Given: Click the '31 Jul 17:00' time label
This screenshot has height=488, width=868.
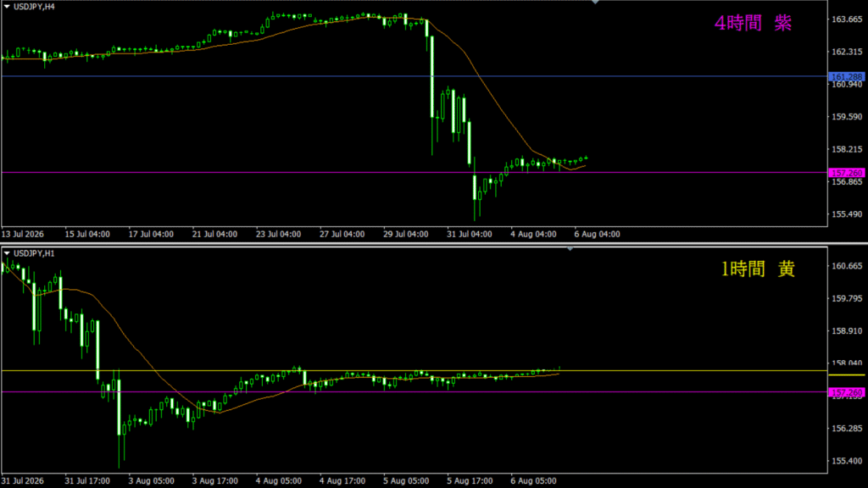Looking at the screenshot, I should pyautogui.click(x=87, y=481).
